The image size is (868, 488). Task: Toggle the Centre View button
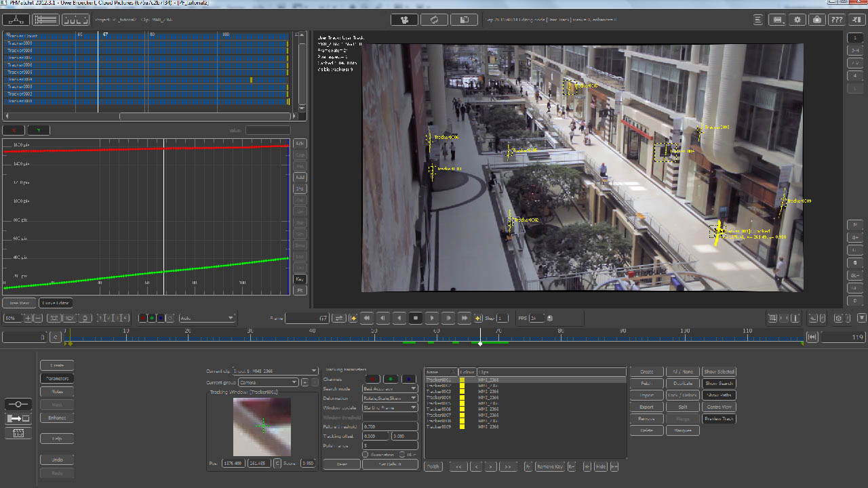[x=719, y=407]
